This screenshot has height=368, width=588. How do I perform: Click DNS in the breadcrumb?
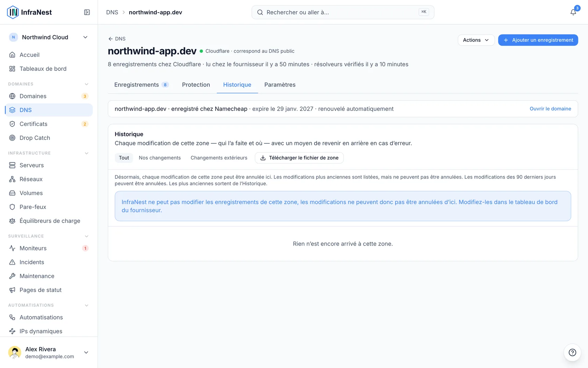pyautogui.click(x=112, y=12)
